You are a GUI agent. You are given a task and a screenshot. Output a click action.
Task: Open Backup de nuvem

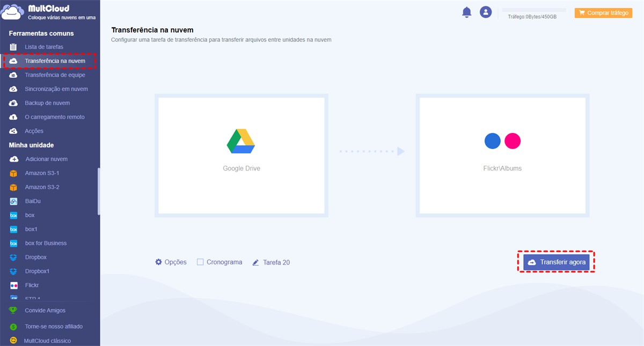(x=47, y=103)
